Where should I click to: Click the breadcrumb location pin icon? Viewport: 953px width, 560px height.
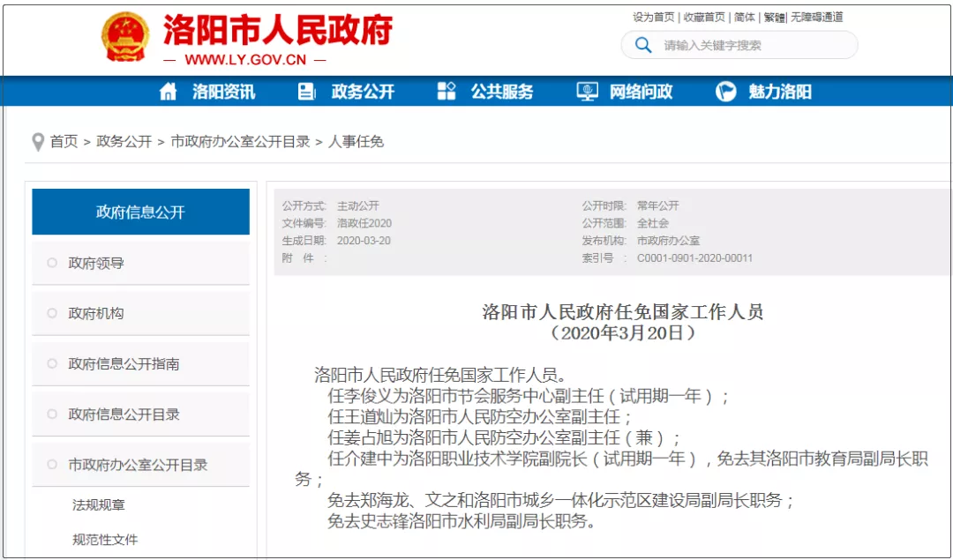(x=36, y=141)
